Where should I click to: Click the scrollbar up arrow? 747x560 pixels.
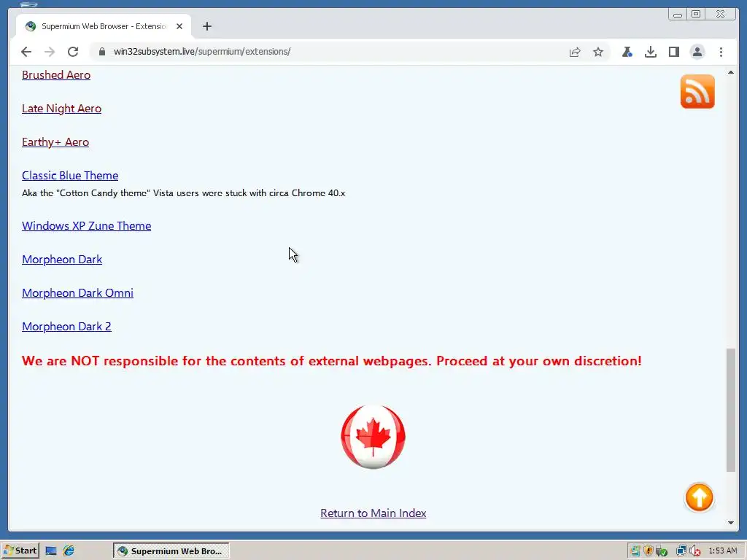point(731,72)
